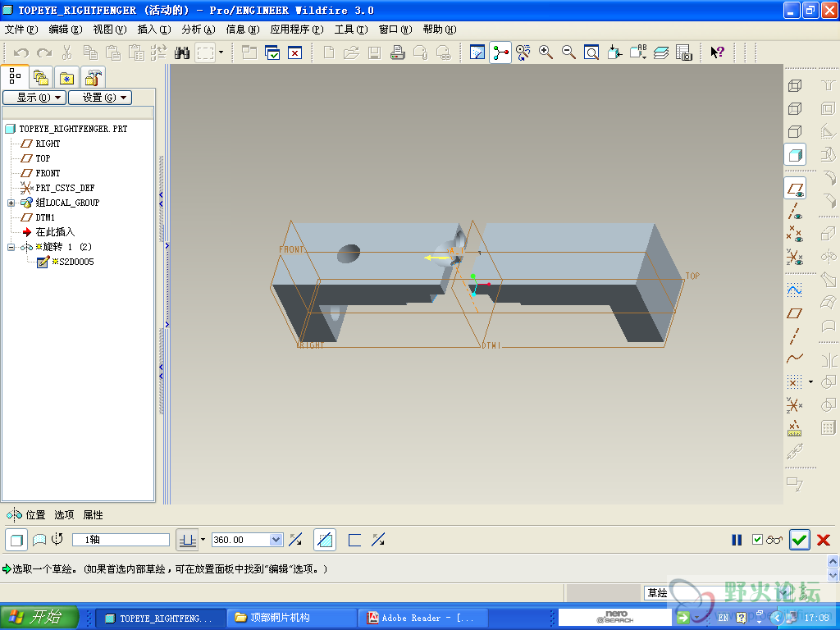Open the 选项 dashboard panel
The width and height of the screenshot is (840, 630).
pos(64,515)
